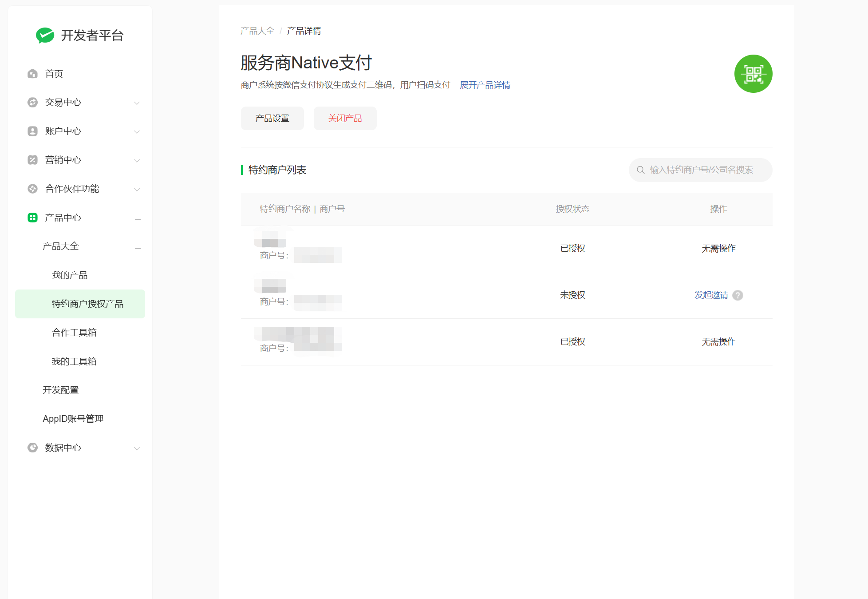Screen dimensions: 868x599
Task: Collapse the 产品中心 section
Action: pos(138,219)
